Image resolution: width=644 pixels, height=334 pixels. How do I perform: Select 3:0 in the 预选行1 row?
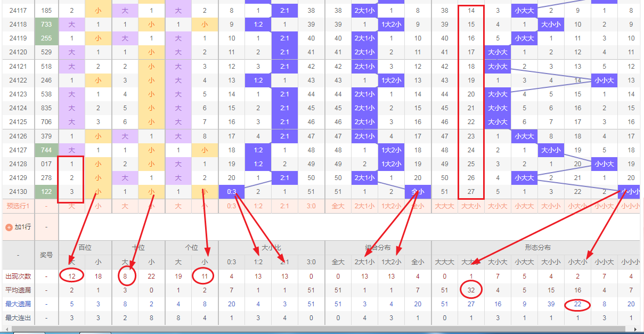312,206
